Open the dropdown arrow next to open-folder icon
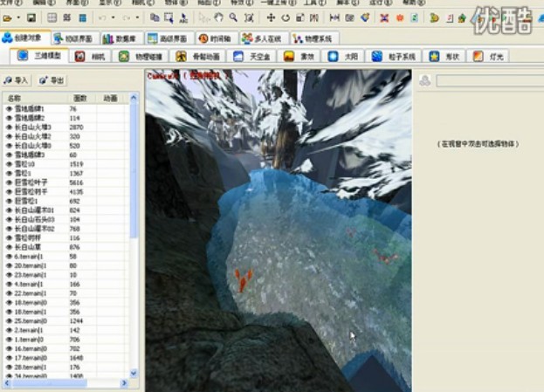The height and width of the screenshot is (392, 544). pos(18,17)
